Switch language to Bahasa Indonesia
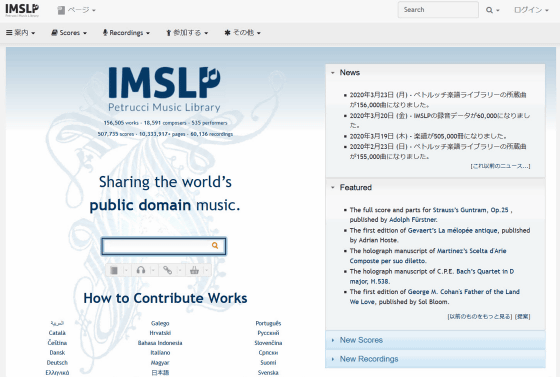560x377 pixels. (x=160, y=343)
